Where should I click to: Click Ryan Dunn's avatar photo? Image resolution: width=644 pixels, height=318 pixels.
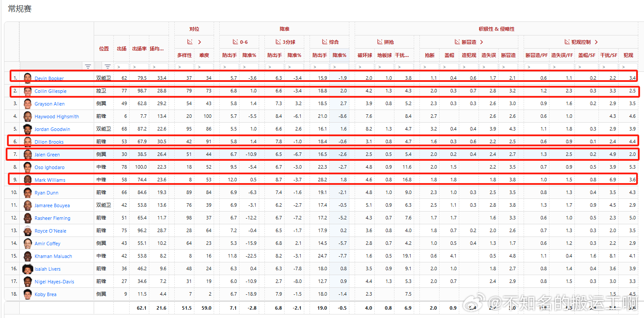pos(28,193)
